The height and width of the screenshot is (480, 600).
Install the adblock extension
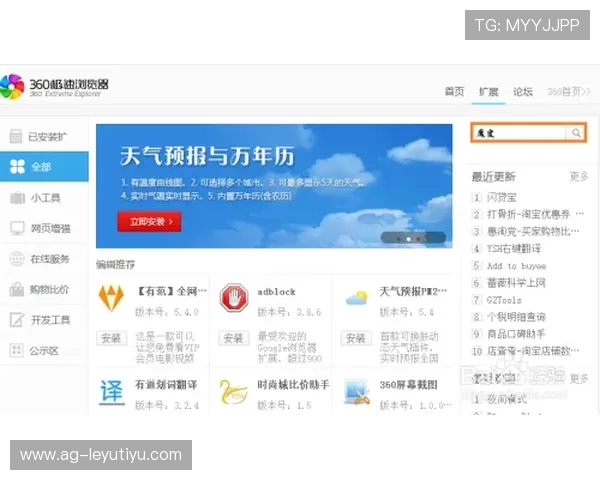(x=233, y=338)
